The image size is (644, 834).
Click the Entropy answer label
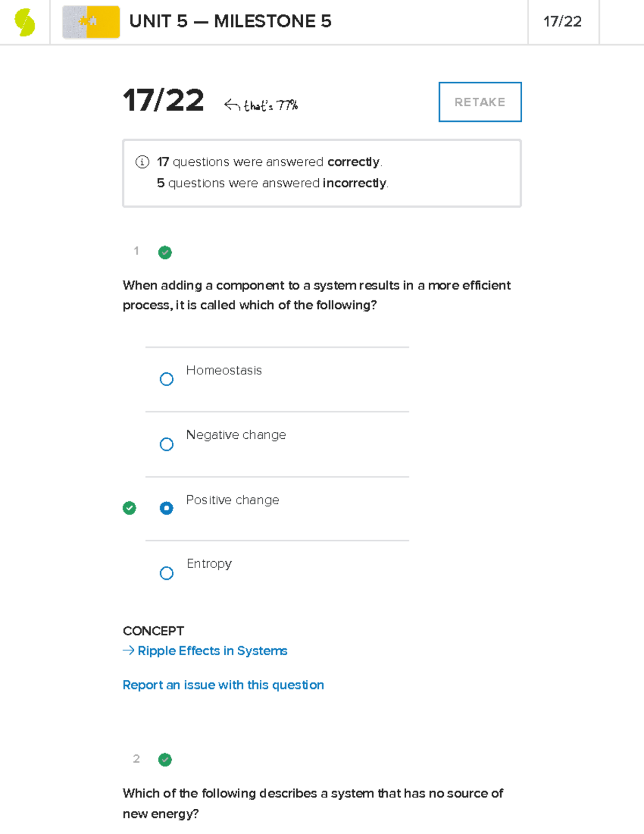point(209,564)
